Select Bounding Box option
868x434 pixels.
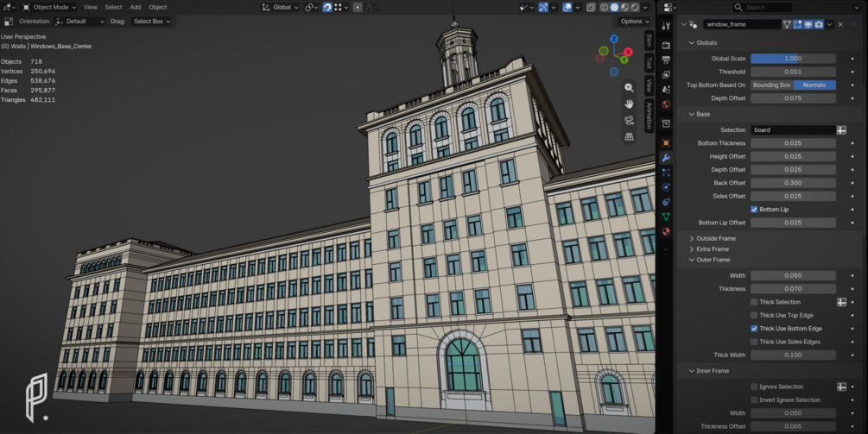pos(771,85)
